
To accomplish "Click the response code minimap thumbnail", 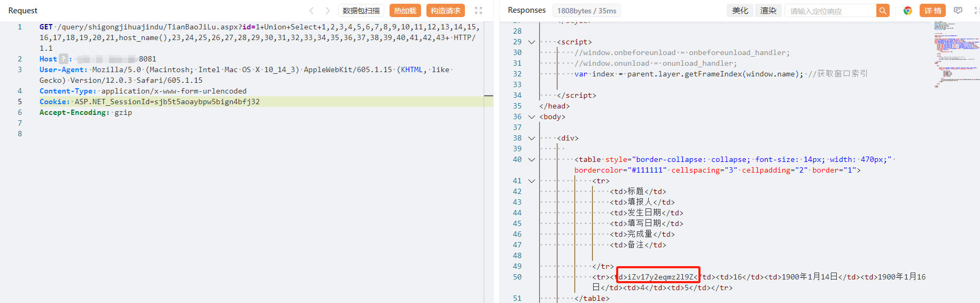I will point(956,53).
